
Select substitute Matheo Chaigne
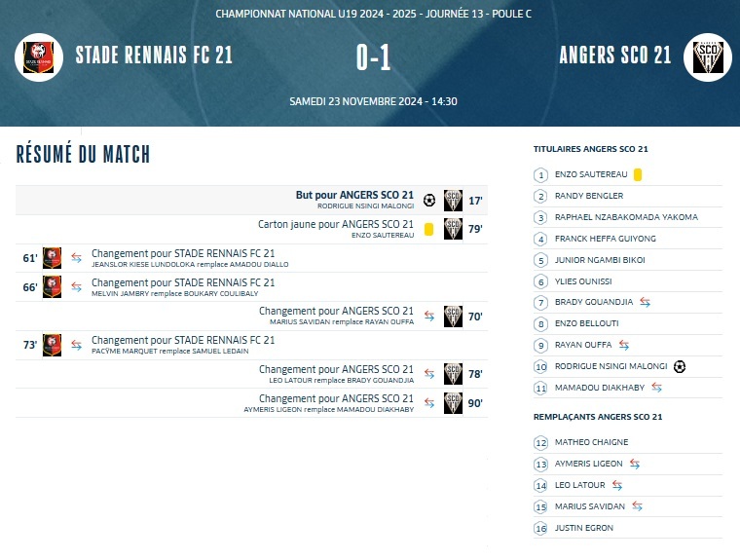pyautogui.click(x=591, y=442)
